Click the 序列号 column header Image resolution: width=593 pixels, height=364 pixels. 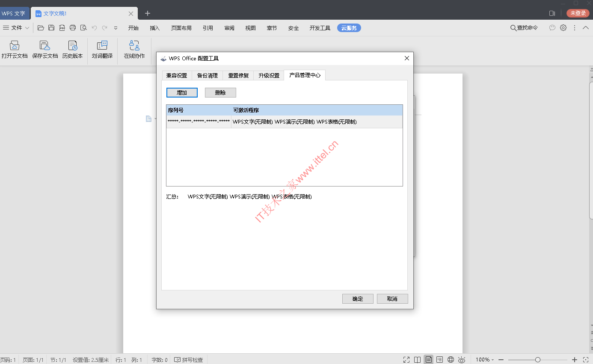pos(199,110)
